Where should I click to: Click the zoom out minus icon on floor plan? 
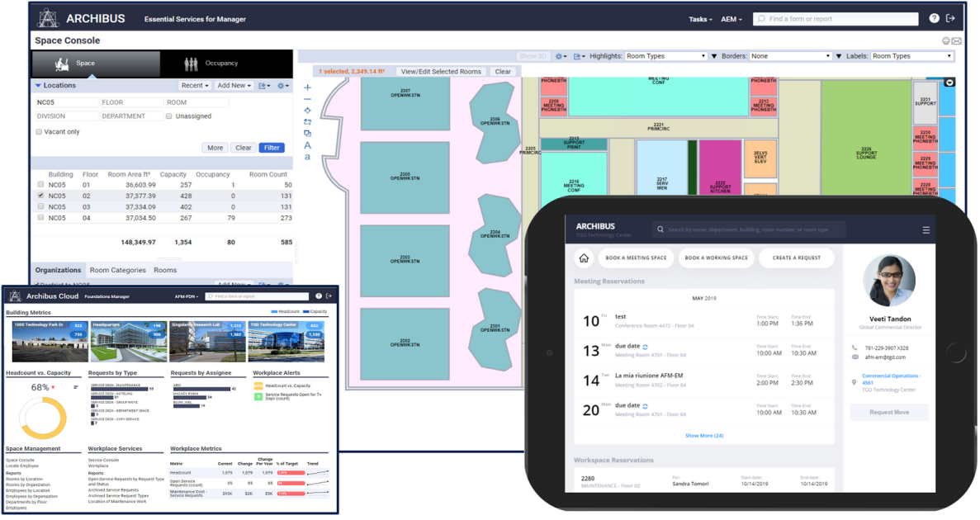click(x=307, y=99)
